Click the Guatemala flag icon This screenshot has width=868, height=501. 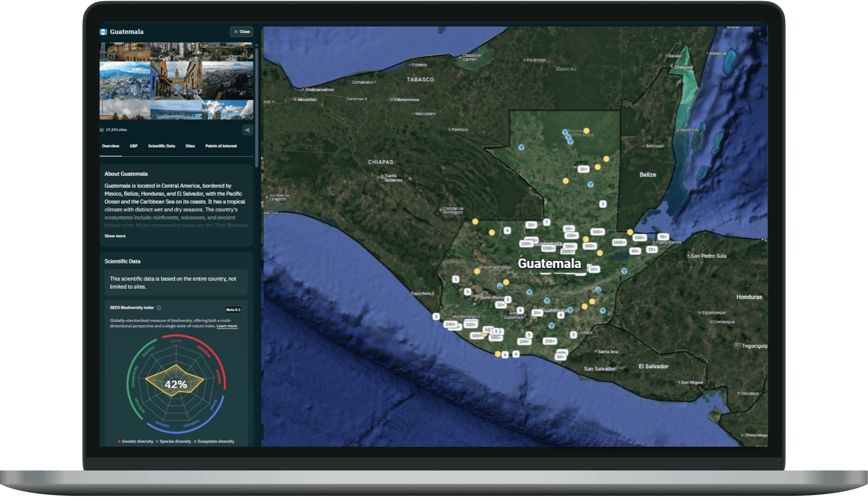tap(103, 32)
